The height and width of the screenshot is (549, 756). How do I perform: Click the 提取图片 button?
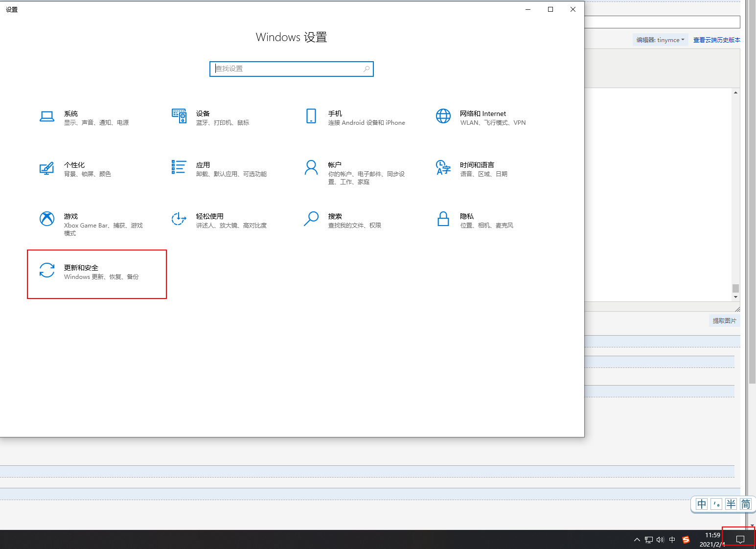pyautogui.click(x=724, y=320)
